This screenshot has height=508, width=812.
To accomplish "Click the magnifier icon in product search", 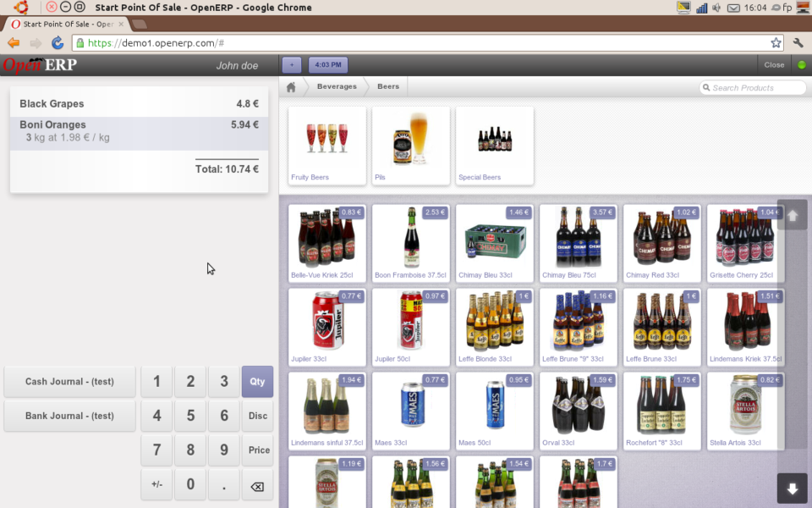I will click(x=705, y=87).
